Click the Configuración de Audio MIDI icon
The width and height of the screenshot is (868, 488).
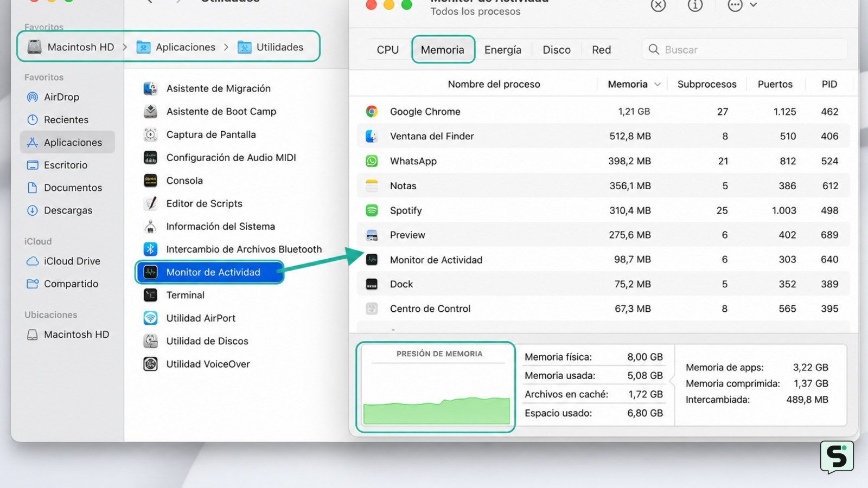[150, 157]
